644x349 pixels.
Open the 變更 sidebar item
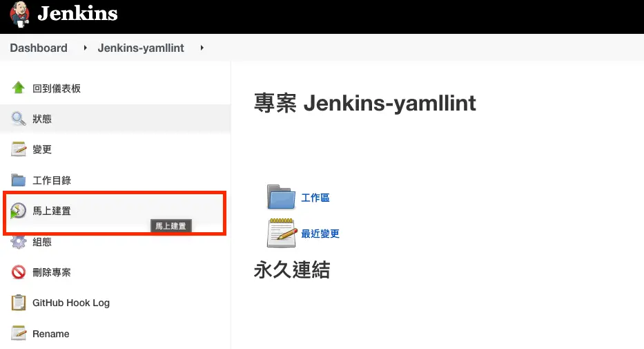coord(42,150)
